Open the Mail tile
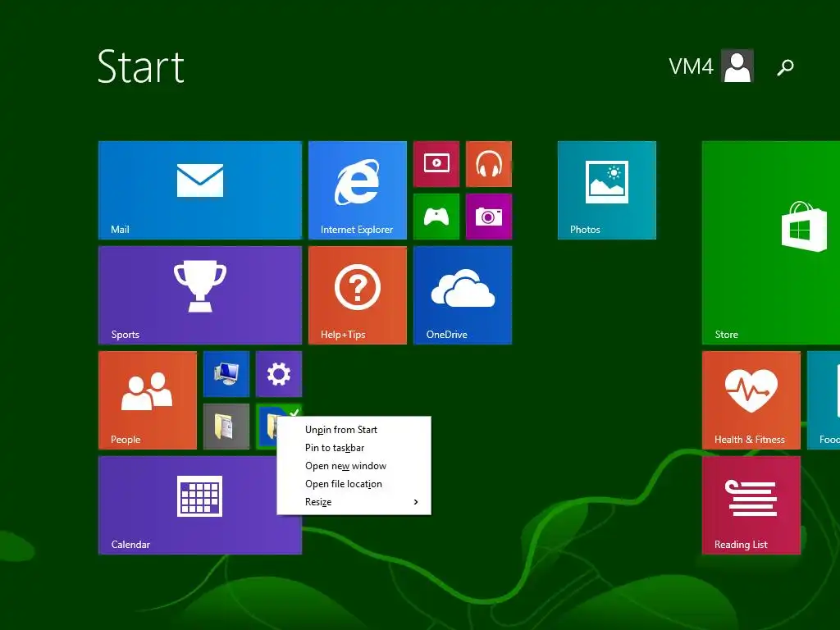This screenshot has height=630, width=840. [200, 190]
